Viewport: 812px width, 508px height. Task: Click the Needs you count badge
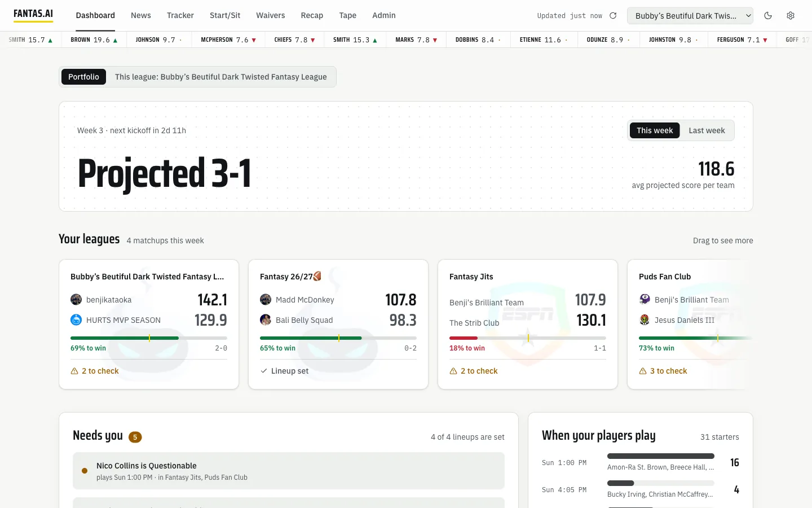135,437
